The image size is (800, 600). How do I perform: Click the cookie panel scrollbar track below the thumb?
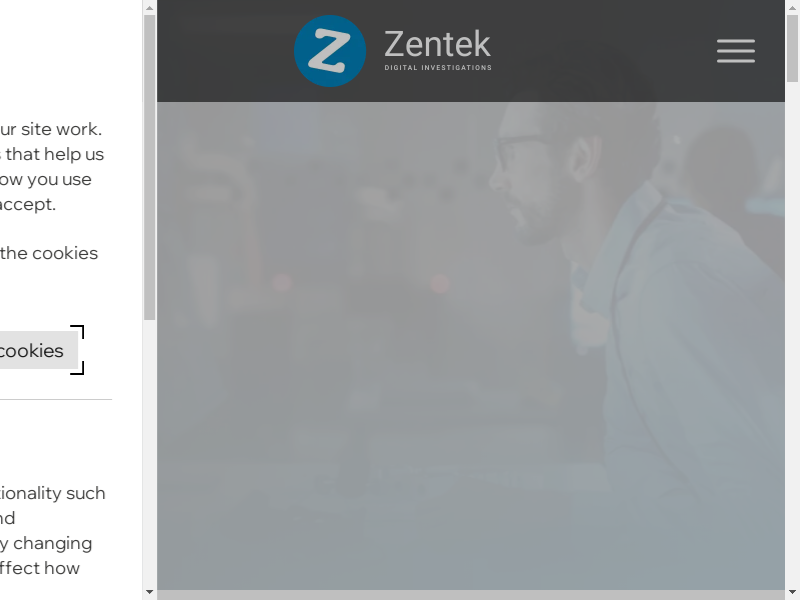pyautogui.click(x=149, y=453)
